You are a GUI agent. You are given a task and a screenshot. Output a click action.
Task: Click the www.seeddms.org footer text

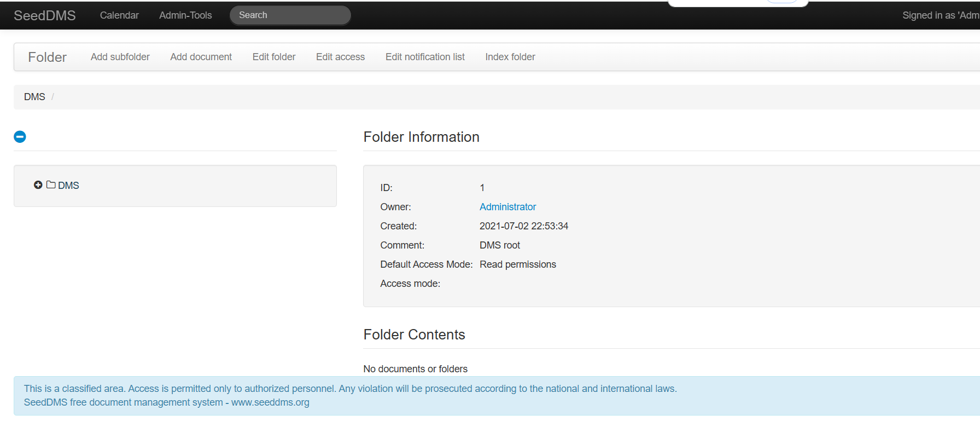coord(270,402)
